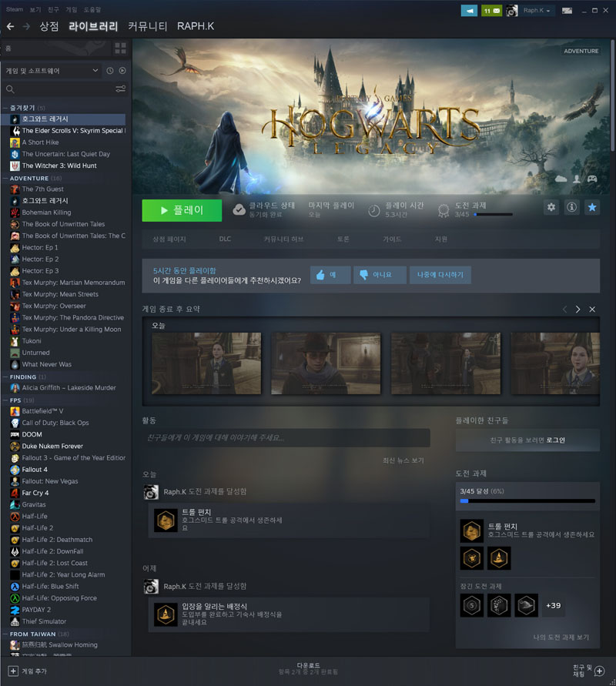Collapse the 즐겨찾기 favorites category
616x686 pixels.
pos(5,108)
